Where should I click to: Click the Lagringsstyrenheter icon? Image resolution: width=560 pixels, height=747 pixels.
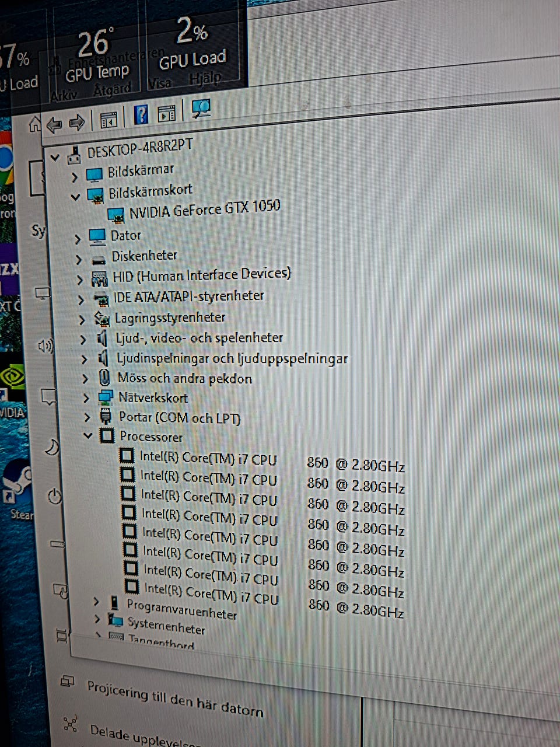click(103, 319)
